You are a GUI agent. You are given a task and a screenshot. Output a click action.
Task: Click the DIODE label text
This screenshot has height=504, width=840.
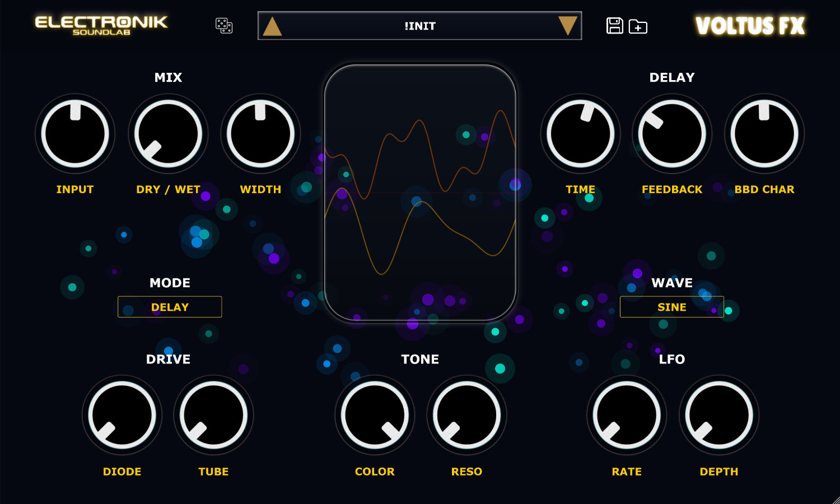pyautogui.click(x=122, y=472)
